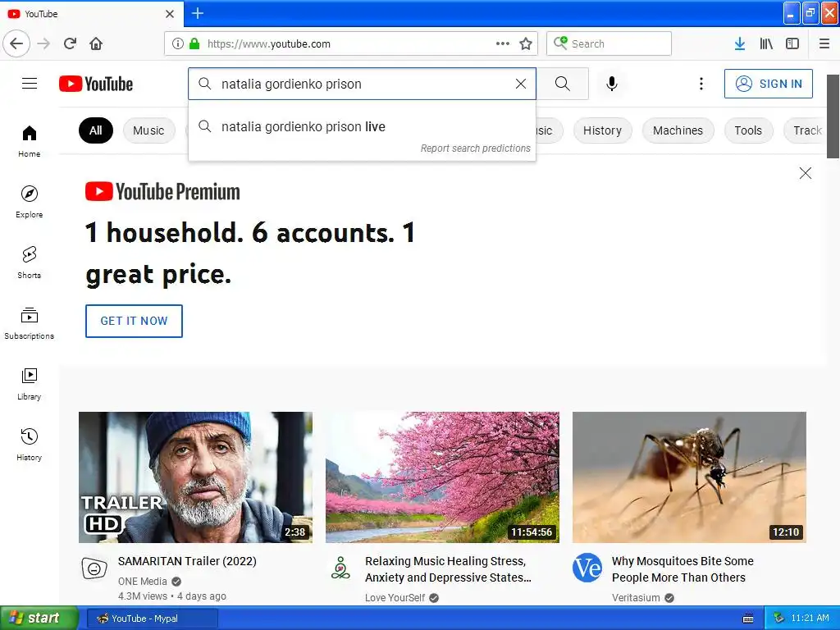
Task: Choose suggestion 'natalia gordienko prison live'
Action: (362, 127)
